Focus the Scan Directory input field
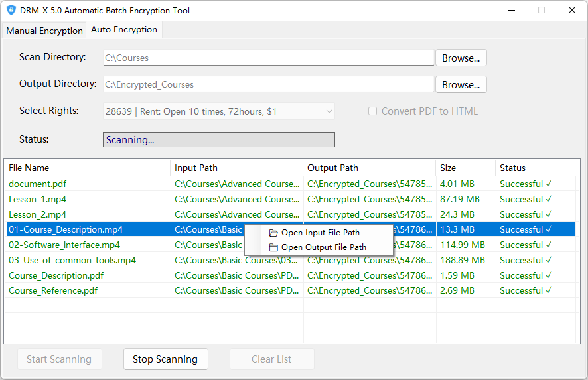 point(269,58)
